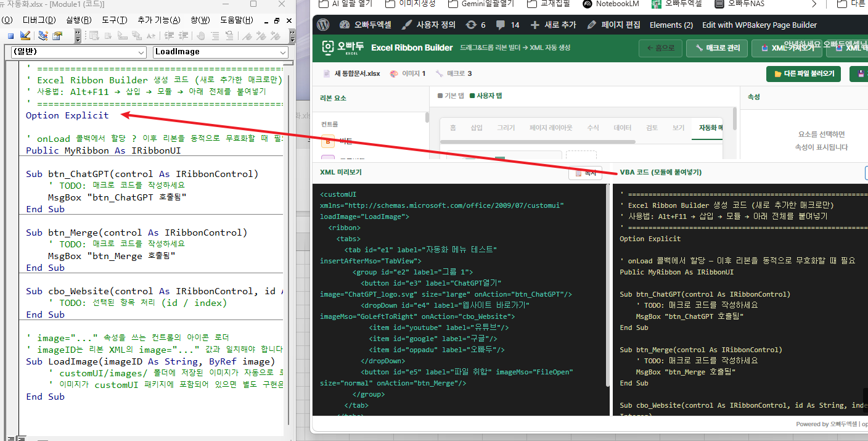Click 사용자 정의 in the admin bar
The width and height of the screenshot is (868, 441).
[429, 25]
